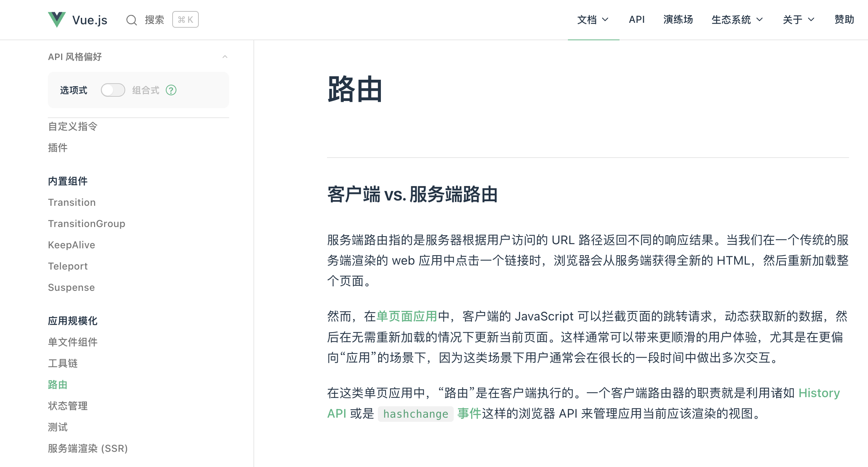Go to API in top navigation
This screenshot has width=868, height=467.
[637, 20]
